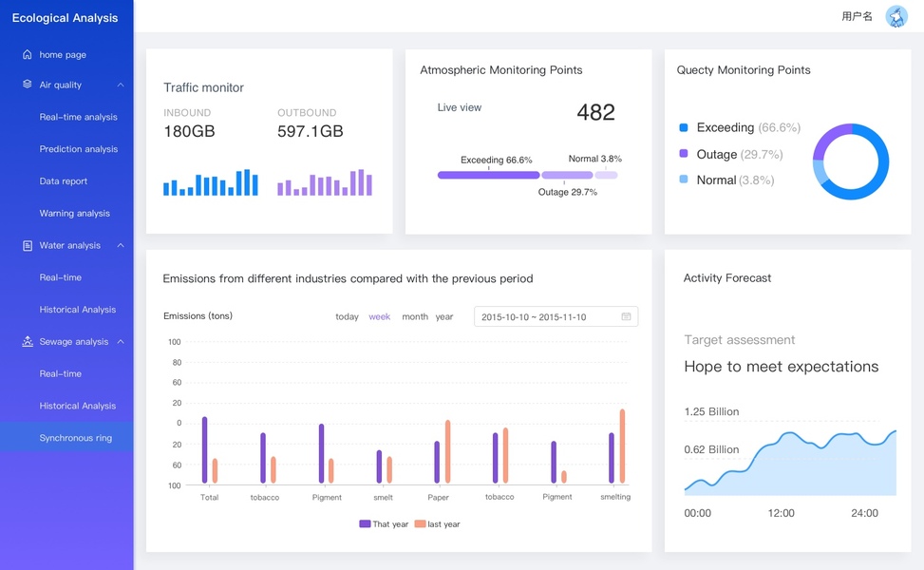Click the Sewage analysis icon
924x570 pixels.
28,341
